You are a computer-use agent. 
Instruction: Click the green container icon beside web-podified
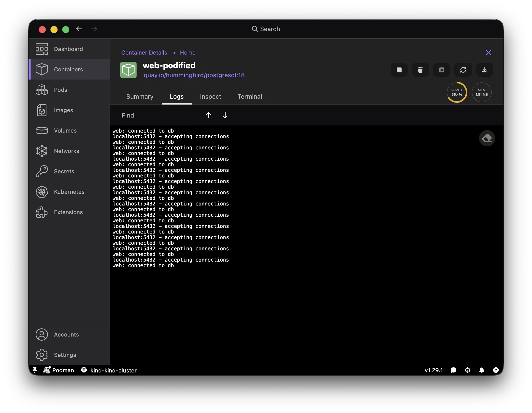pos(128,70)
